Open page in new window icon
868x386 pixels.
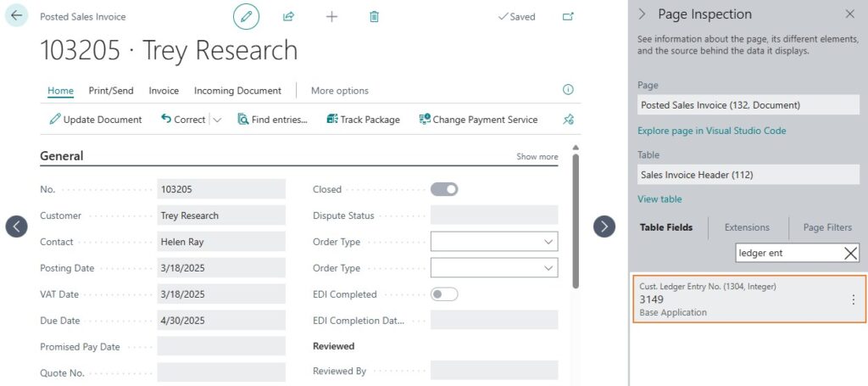tap(568, 16)
